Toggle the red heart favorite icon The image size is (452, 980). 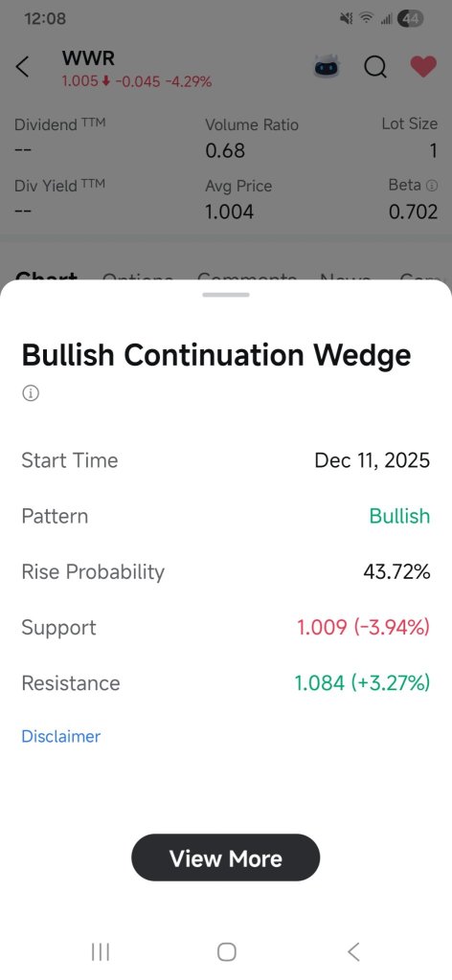423,66
